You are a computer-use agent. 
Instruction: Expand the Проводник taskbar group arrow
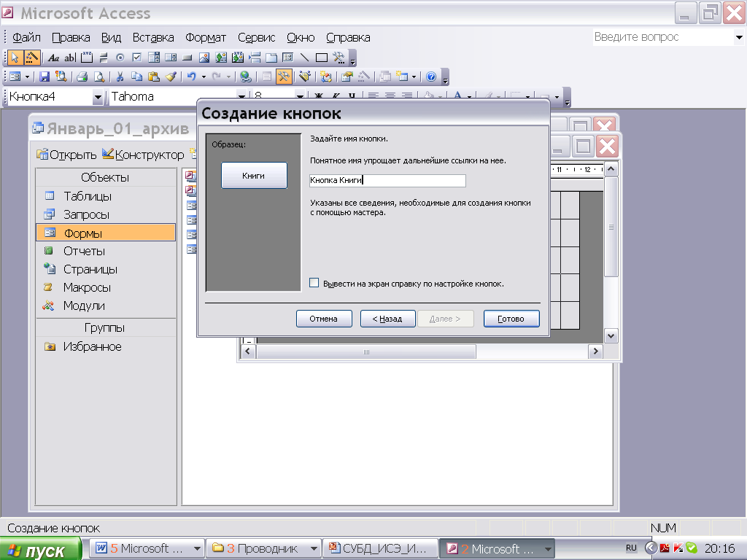click(x=314, y=548)
